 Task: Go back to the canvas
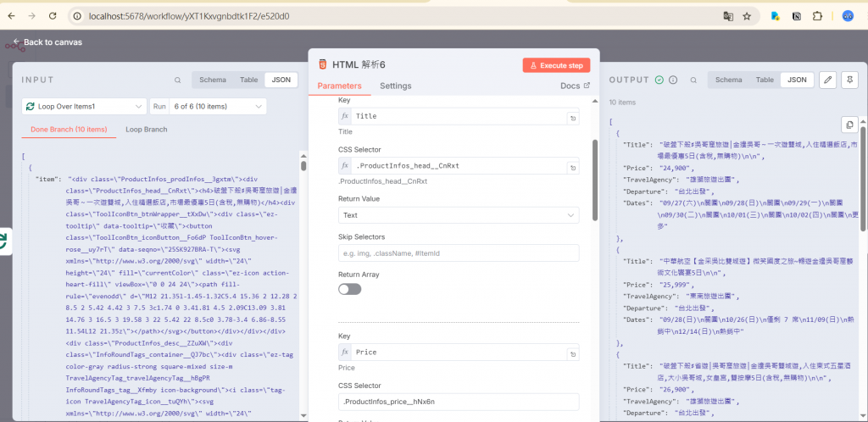coord(47,42)
